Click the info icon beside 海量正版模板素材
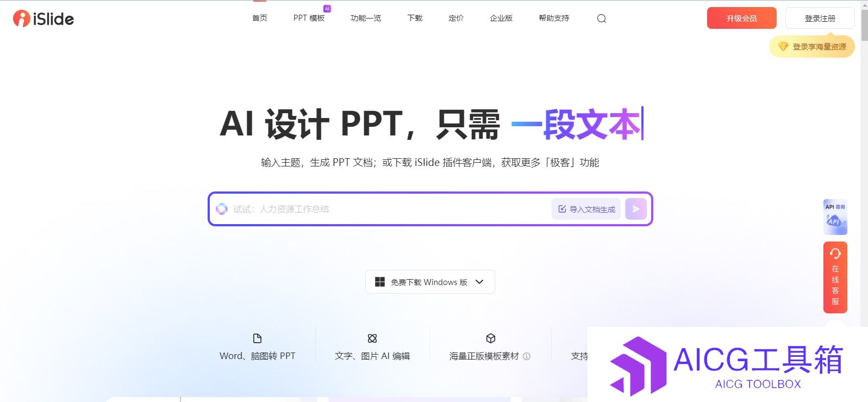 click(527, 356)
